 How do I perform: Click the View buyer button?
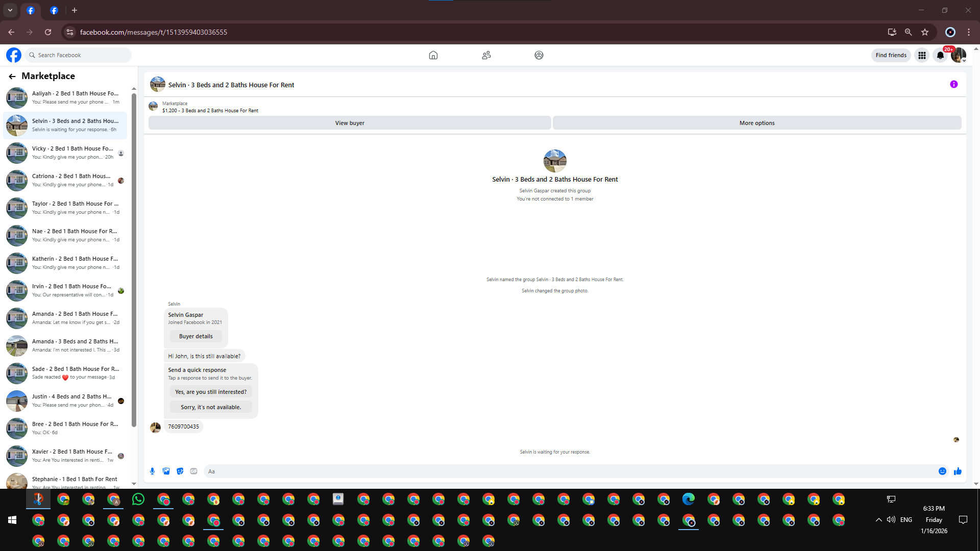click(350, 123)
